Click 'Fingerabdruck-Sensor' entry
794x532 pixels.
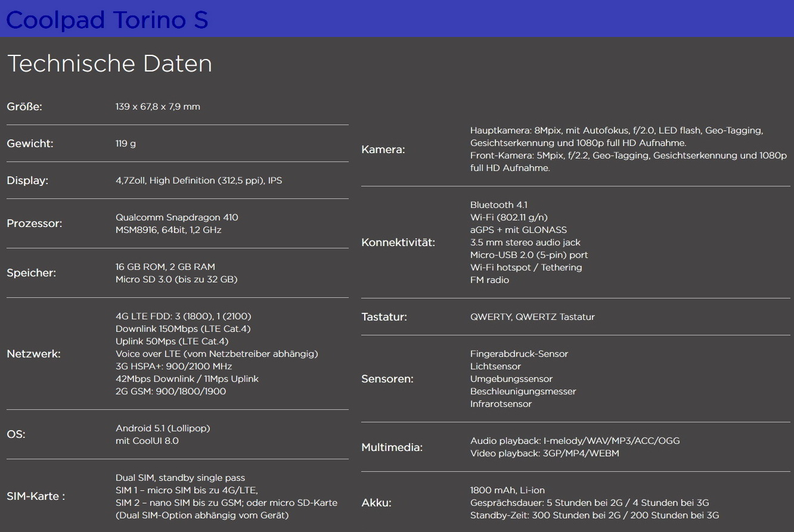pos(519,354)
